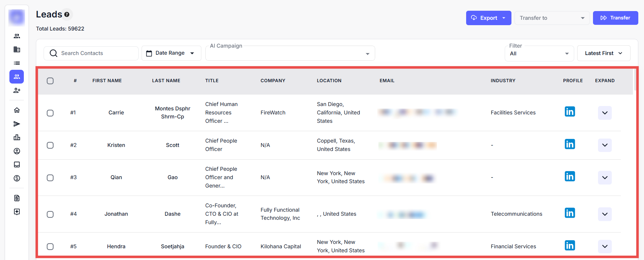Viewport: 644px width, 260px height.
Task: Click the list view icon in sidebar
Action: click(x=17, y=63)
